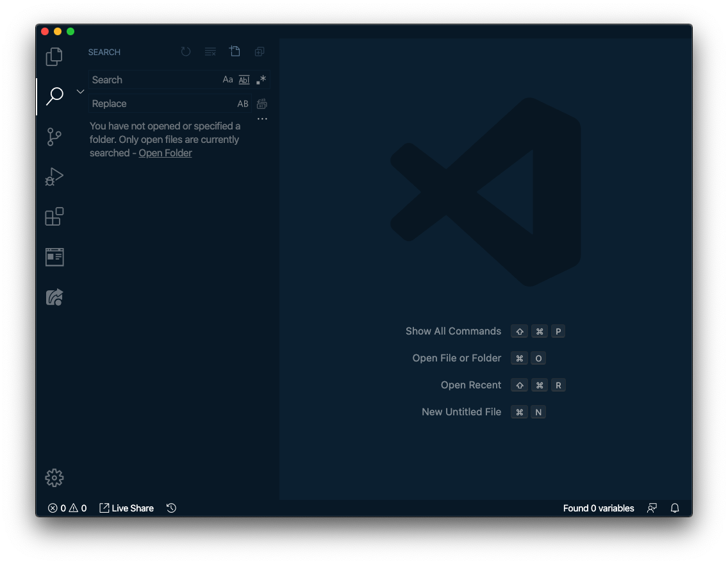Open the Extensions view
Screen dimensions: 728x564
tap(54, 217)
